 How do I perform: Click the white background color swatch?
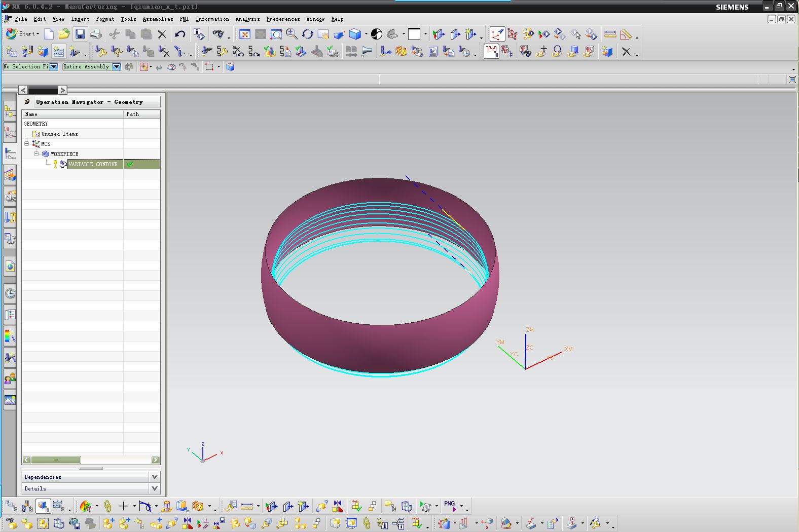[x=414, y=34]
